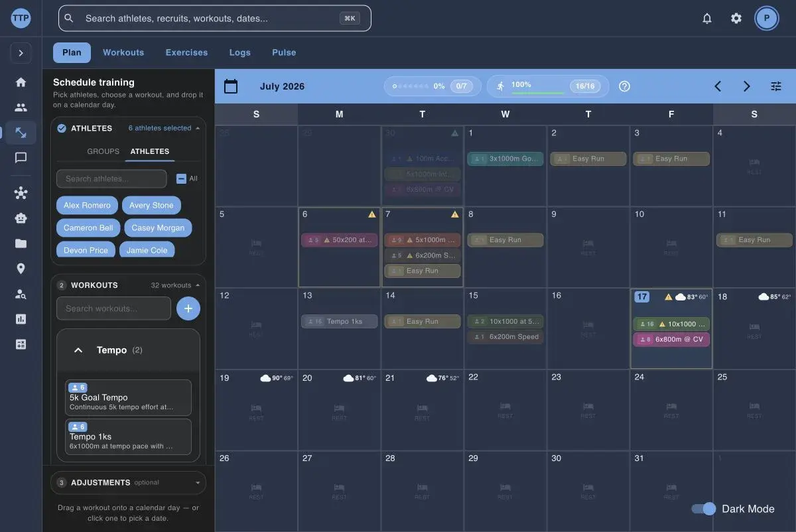
Task: Add a new workout with plus button
Action: point(188,308)
